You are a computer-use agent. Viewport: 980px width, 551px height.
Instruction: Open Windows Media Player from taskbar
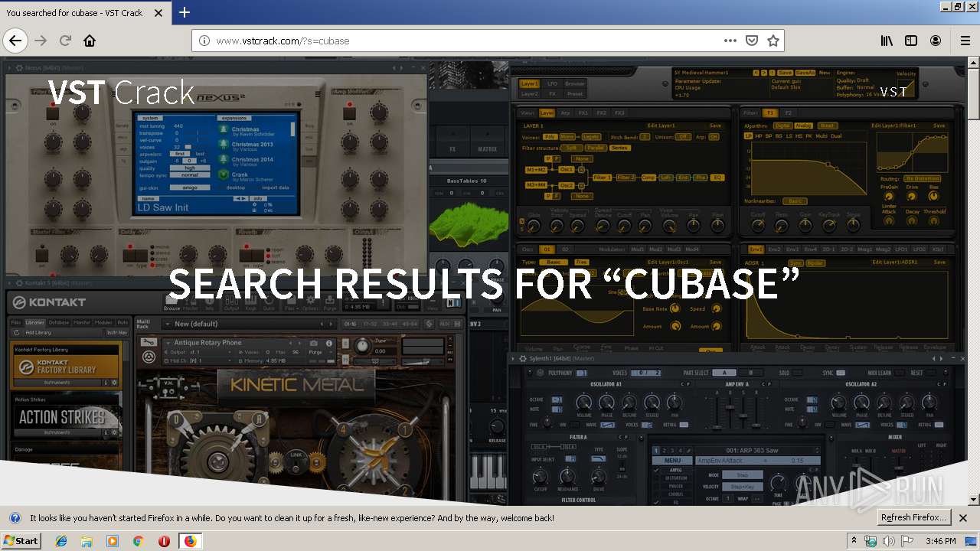point(113,541)
